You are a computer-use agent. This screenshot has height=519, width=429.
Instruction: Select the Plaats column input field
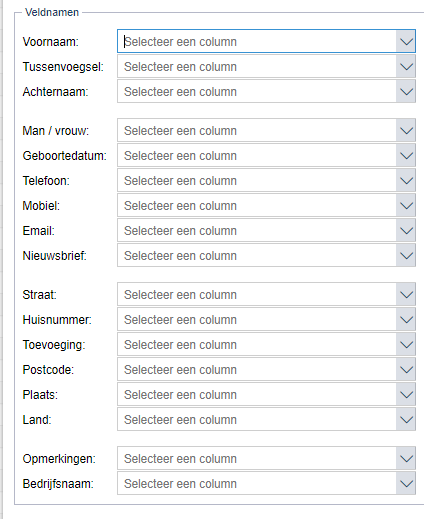click(x=257, y=395)
